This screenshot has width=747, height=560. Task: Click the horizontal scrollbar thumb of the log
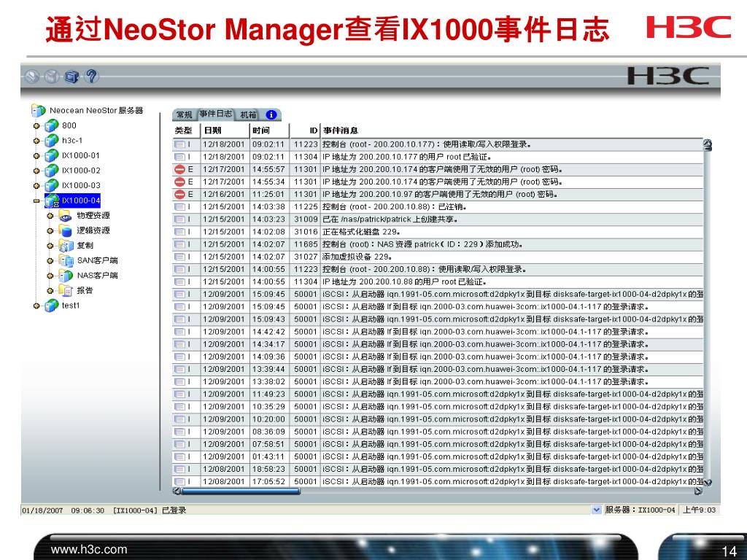pos(241,491)
